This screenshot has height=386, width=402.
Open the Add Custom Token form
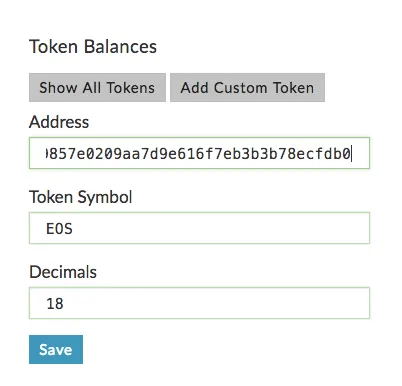coord(247,87)
